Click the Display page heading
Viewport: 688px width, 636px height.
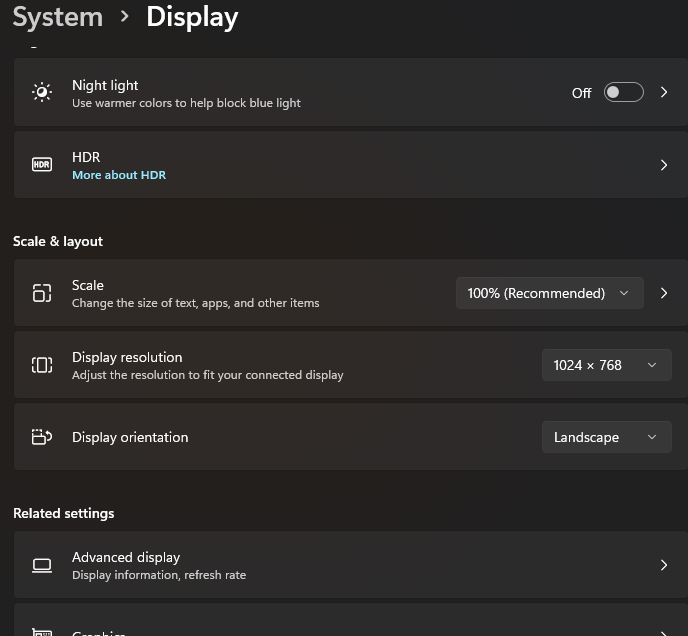click(x=192, y=17)
